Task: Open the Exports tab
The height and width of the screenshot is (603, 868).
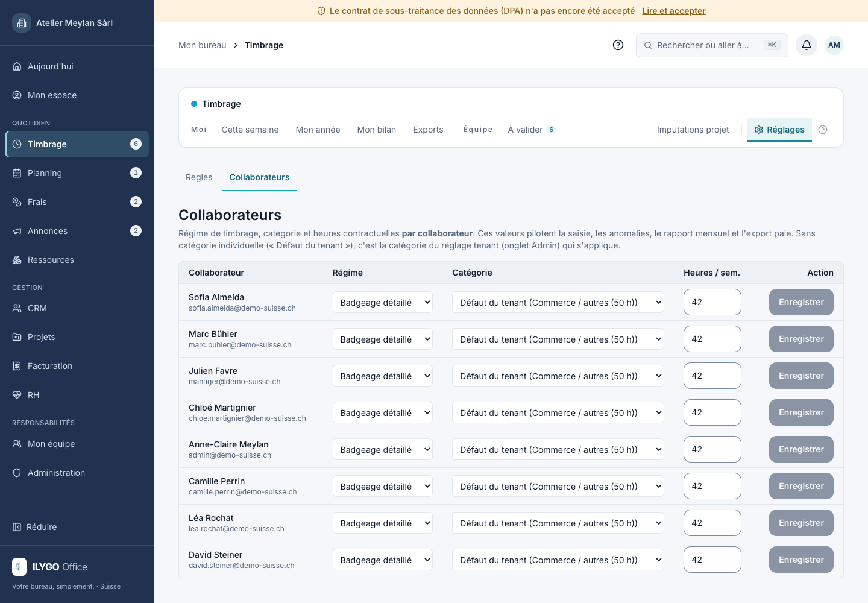Action: [x=428, y=130]
